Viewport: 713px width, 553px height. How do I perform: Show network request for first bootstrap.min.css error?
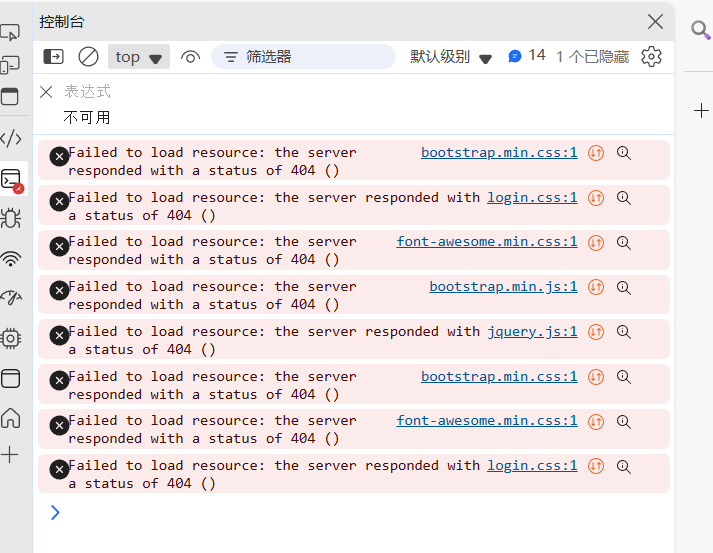coord(596,153)
